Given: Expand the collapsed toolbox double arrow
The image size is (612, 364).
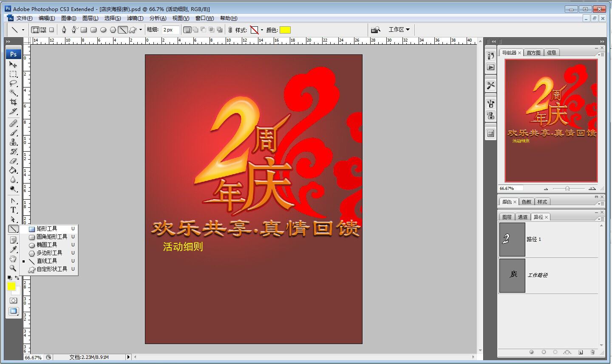Looking at the screenshot, I should (8, 41).
